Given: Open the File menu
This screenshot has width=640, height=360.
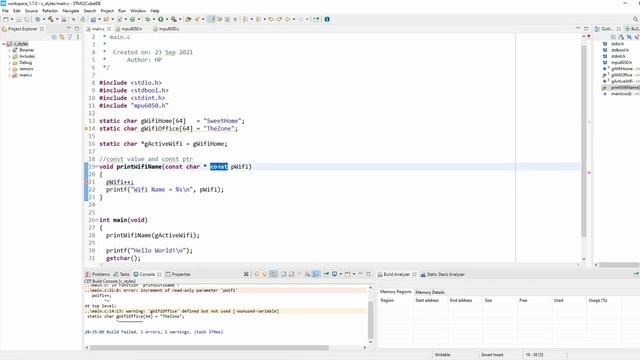Looking at the screenshot, I should click(x=5, y=11).
